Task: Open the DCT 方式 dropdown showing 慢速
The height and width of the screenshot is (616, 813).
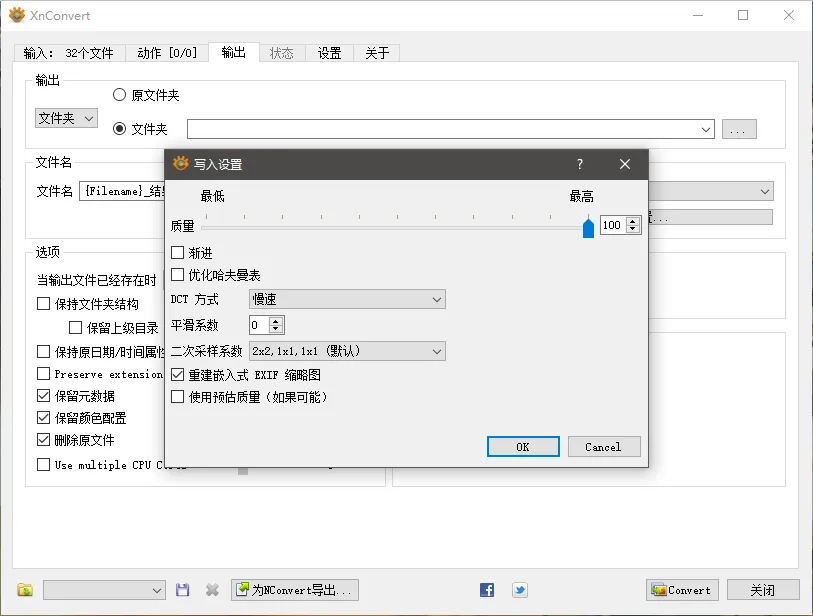Action: click(x=347, y=299)
